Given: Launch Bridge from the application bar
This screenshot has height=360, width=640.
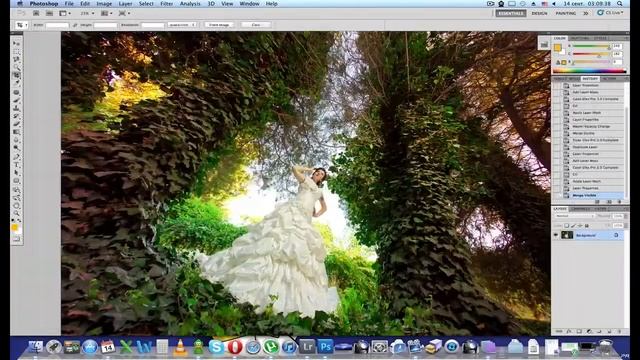Looking at the screenshot, I should coord(36,13).
